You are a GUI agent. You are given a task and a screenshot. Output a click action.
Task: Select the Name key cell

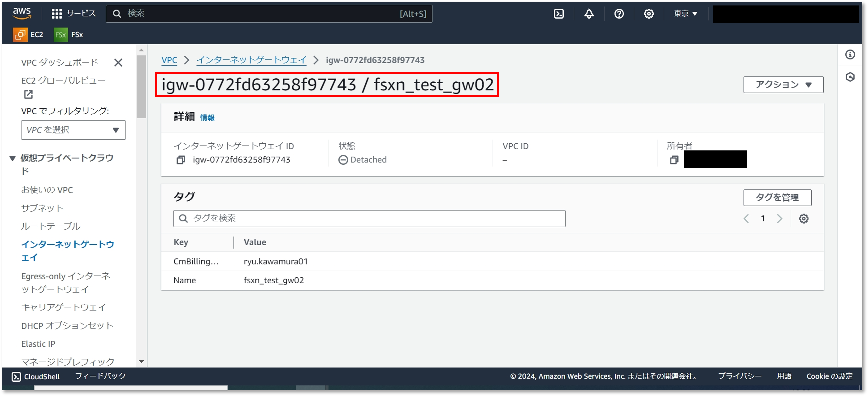[184, 280]
